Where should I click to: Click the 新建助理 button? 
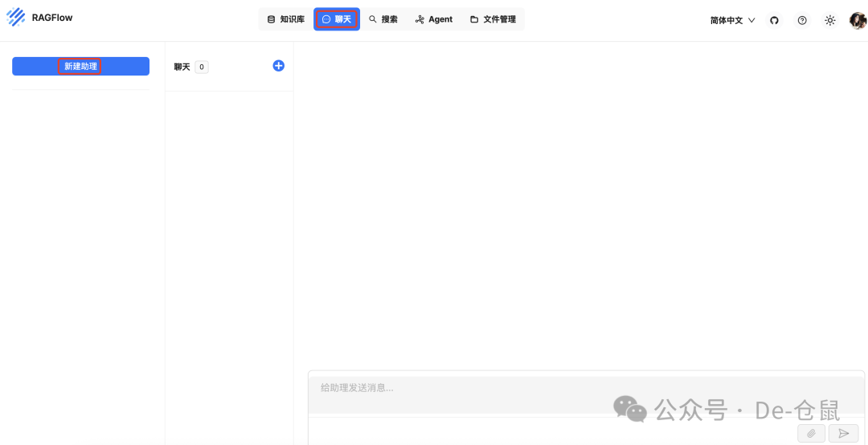click(81, 67)
